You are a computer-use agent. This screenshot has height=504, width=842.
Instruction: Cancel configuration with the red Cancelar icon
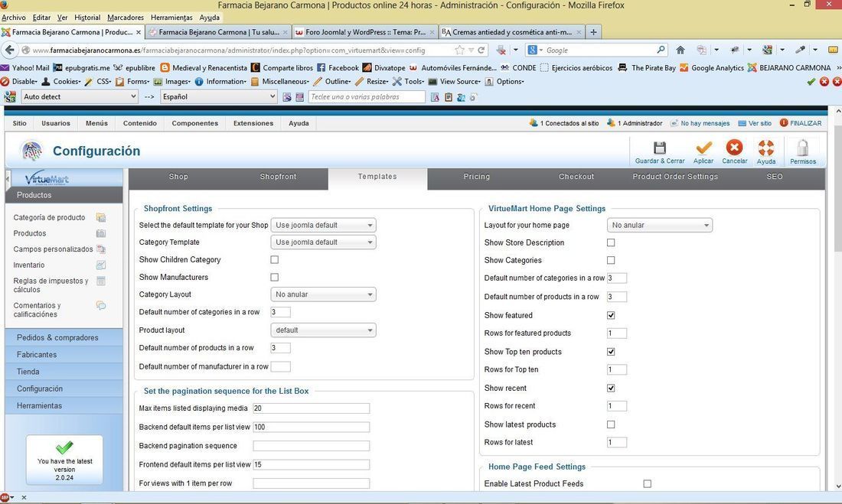coord(734,148)
